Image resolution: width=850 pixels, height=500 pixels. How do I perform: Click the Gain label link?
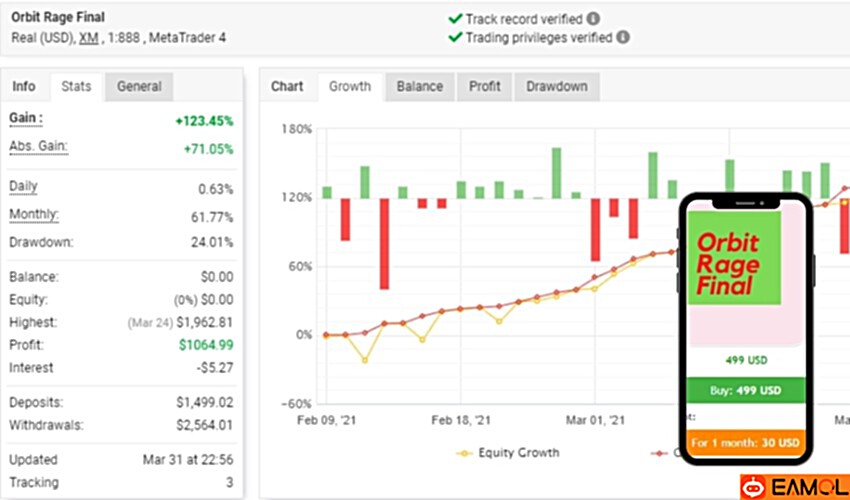click(26, 118)
